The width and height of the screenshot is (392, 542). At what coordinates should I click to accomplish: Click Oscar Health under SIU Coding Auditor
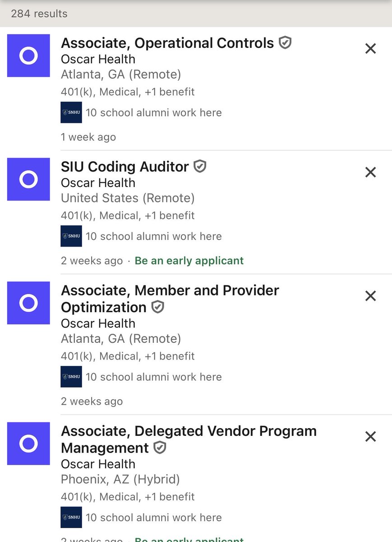tap(98, 183)
